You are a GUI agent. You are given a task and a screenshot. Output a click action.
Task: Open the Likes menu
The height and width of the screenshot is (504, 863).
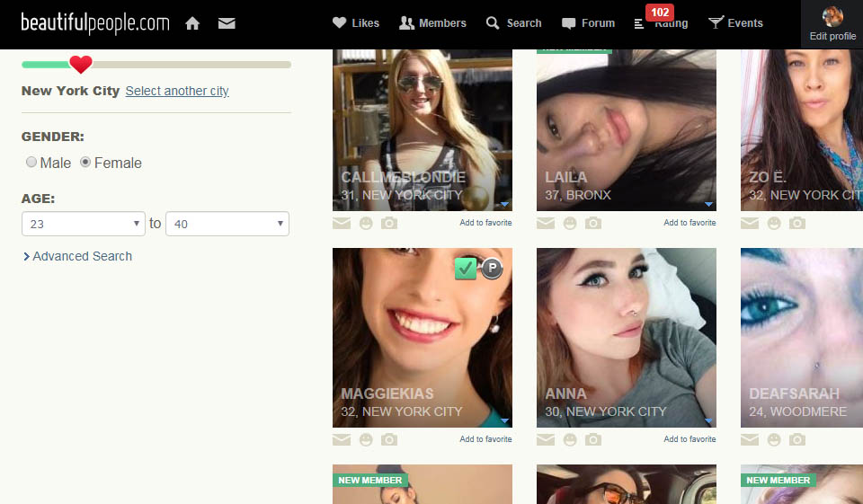pyautogui.click(x=356, y=23)
